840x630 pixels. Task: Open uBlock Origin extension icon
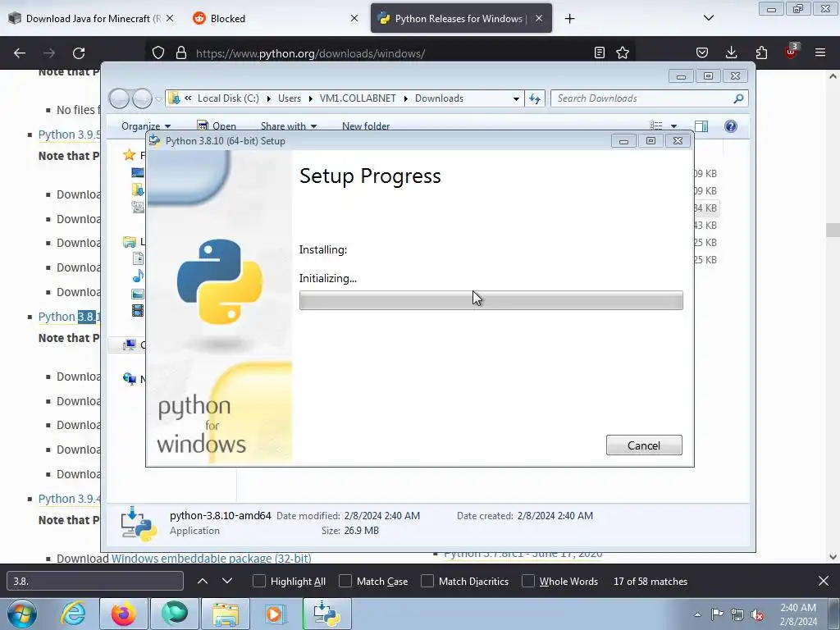[x=792, y=52]
